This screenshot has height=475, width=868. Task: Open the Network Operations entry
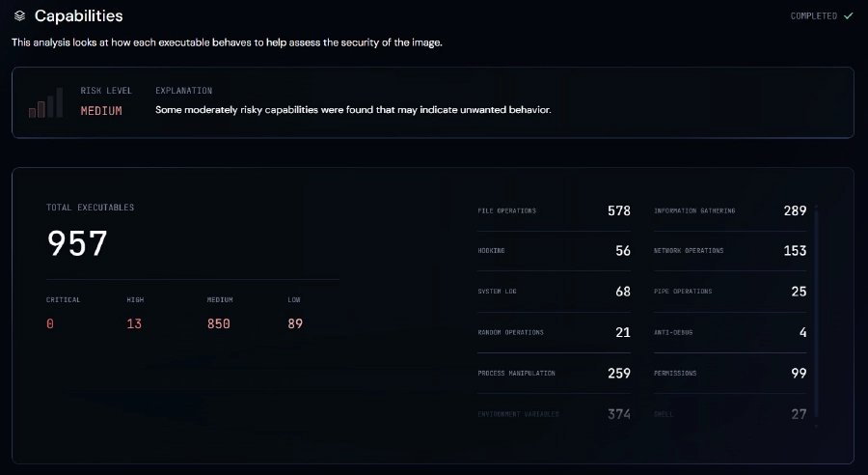pyautogui.click(x=730, y=250)
